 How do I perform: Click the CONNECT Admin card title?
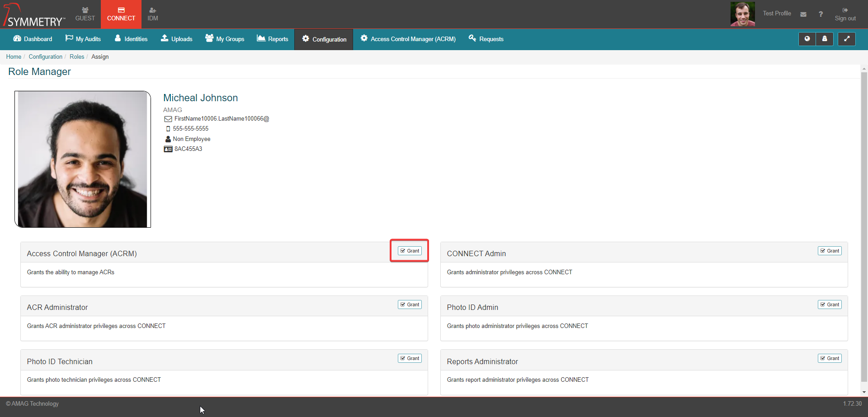(x=476, y=253)
